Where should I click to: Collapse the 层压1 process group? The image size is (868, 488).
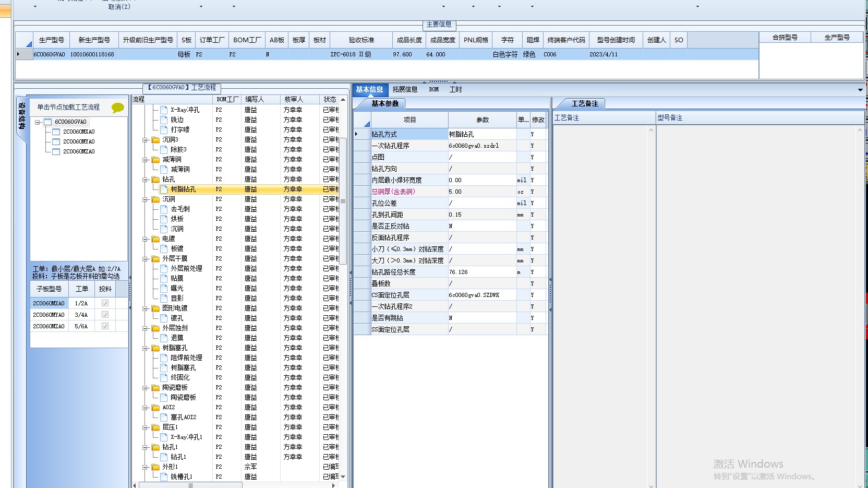click(x=146, y=427)
